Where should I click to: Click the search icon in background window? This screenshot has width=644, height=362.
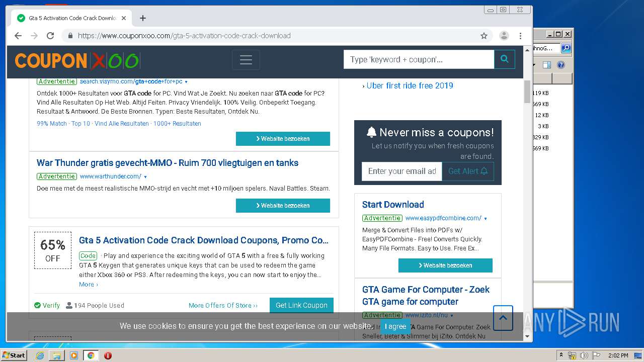(566, 48)
